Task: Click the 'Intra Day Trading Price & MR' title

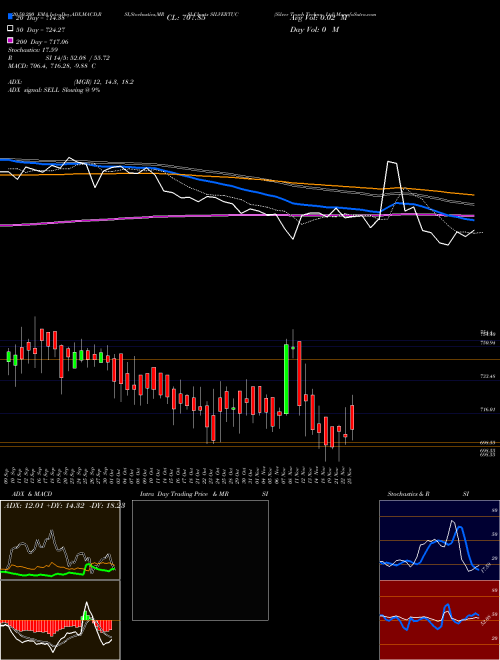Action: pos(184,494)
